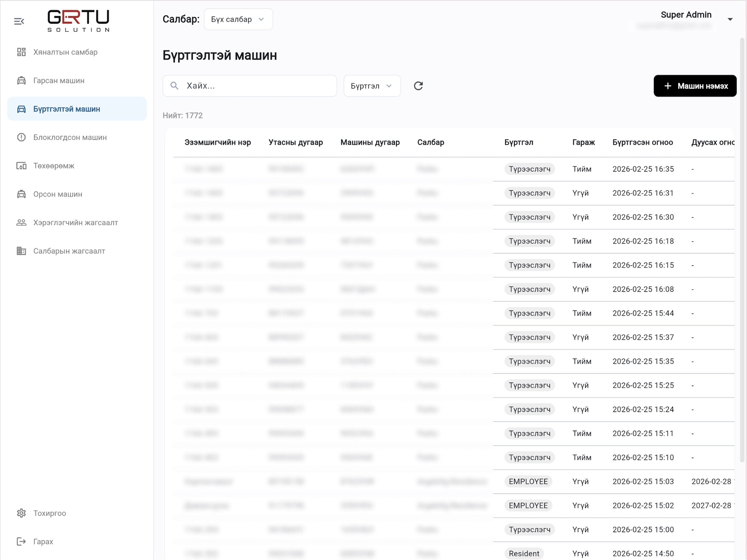Refresh the registered vehicles list
This screenshot has width=747, height=560.
tap(418, 86)
